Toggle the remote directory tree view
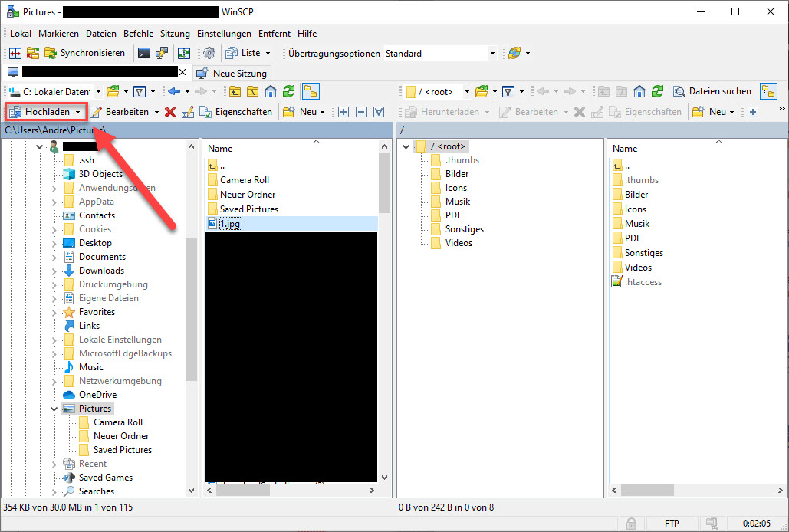This screenshot has height=532, width=789. 768,91
